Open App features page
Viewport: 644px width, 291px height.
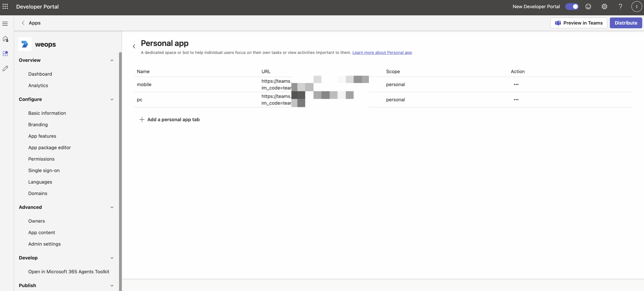pos(42,136)
